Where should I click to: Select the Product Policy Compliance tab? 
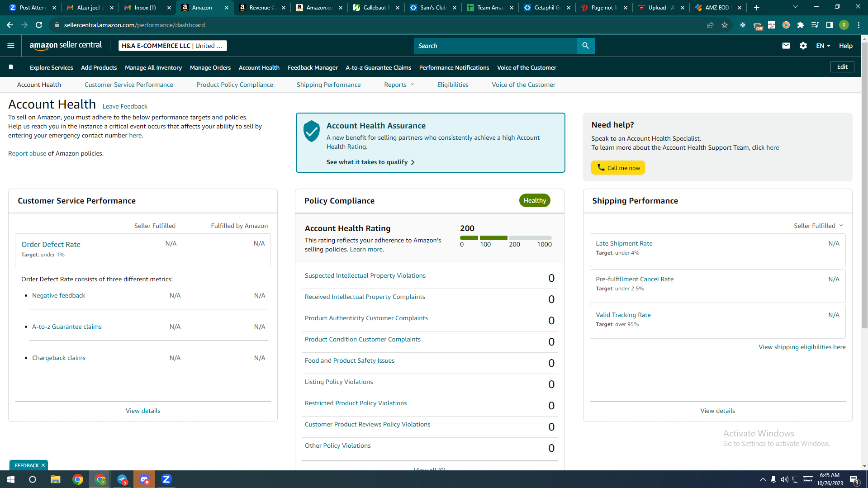pyautogui.click(x=235, y=85)
